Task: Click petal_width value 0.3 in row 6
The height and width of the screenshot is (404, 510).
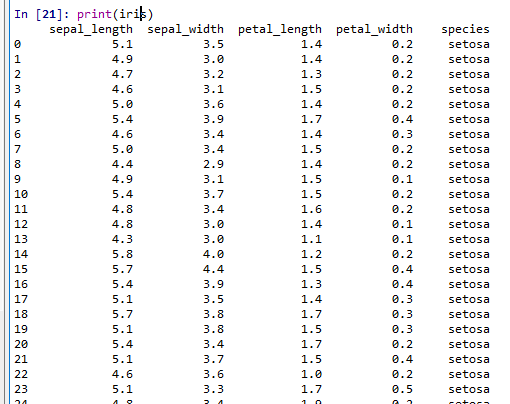Action: point(402,134)
